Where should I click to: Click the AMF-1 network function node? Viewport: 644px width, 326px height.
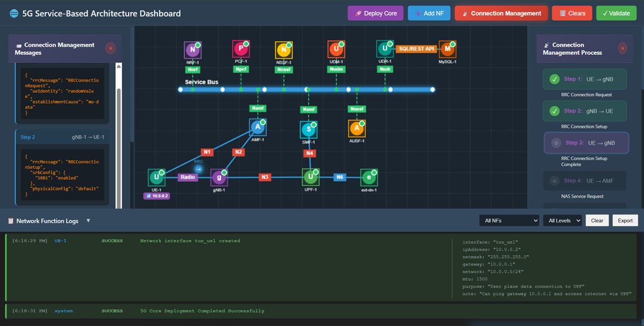pos(258,128)
